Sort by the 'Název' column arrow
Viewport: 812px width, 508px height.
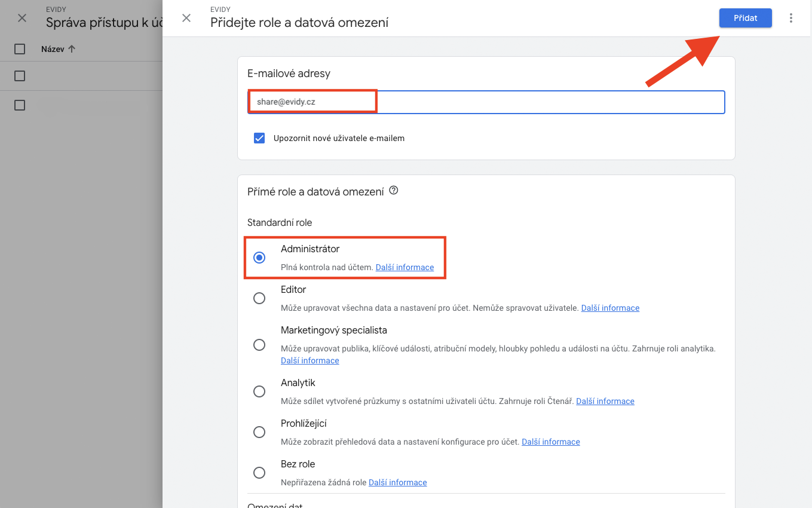(x=72, y=49)
